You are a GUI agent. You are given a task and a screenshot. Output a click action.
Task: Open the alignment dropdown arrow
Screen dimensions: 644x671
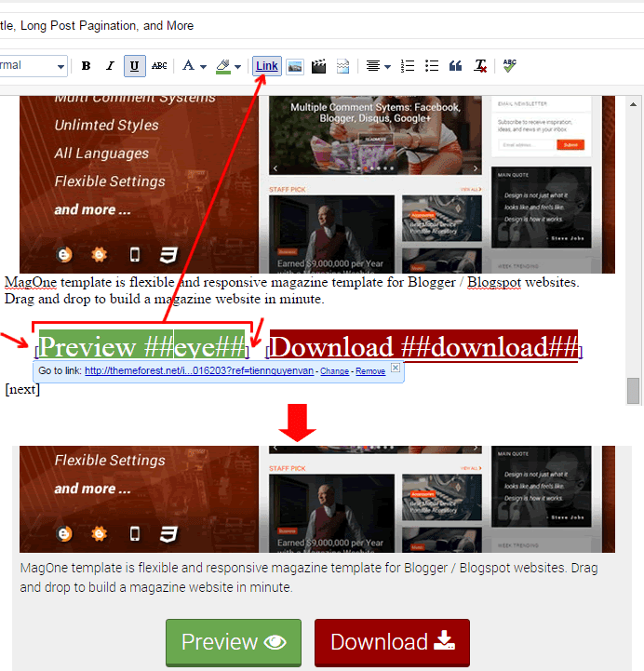[387, 67]
